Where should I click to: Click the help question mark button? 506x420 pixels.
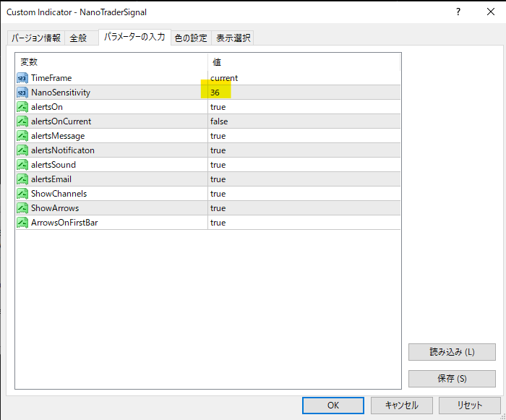coord(458,12)
